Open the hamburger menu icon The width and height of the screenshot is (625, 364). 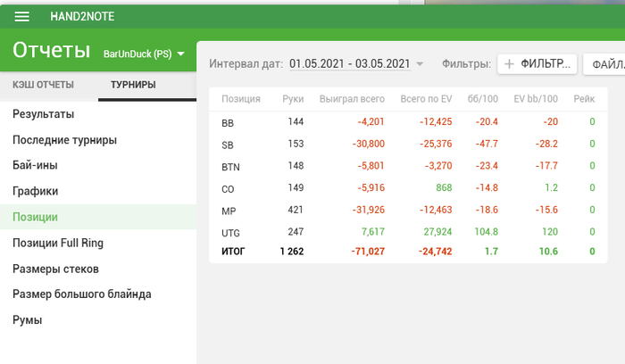coord(22,16)
